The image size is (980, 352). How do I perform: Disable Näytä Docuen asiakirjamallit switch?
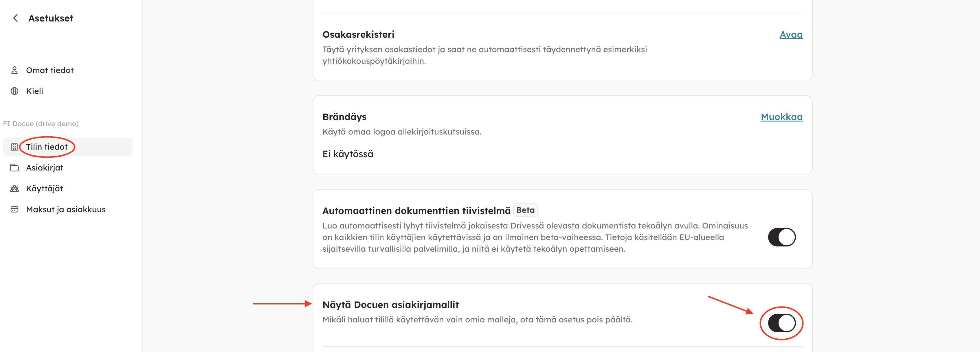click(x=781, y=323)
